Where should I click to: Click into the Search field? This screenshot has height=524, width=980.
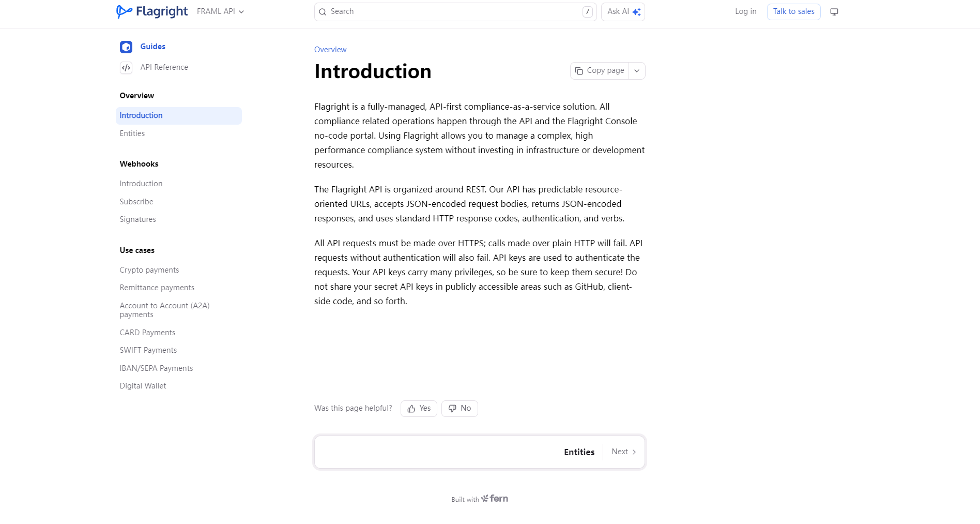[x=455, y=12]
